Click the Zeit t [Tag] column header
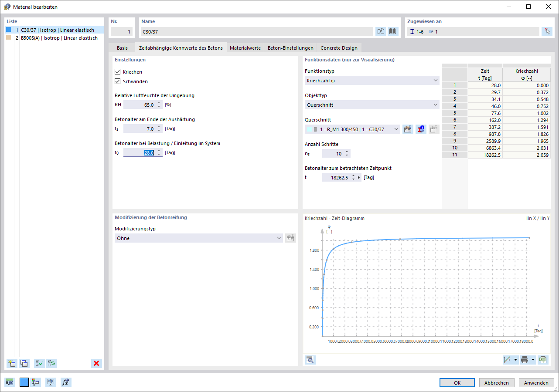The height and width of the screenshot is (392, 559). [x=485, y=74]
